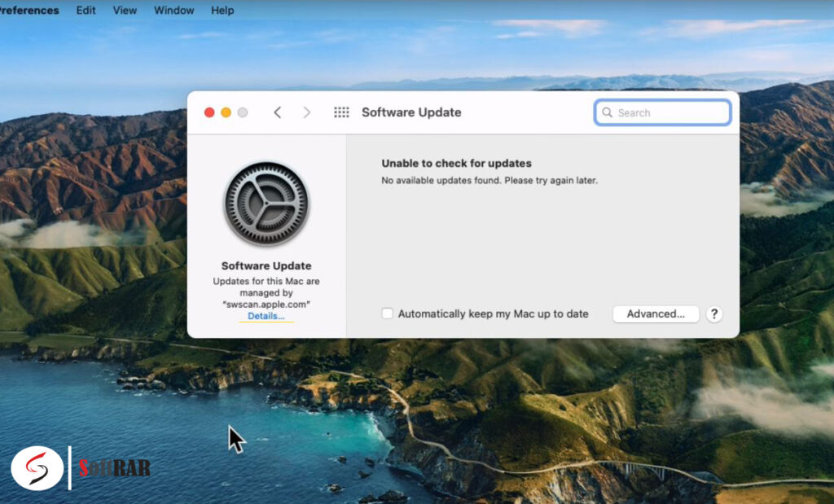This screenshot has height=504, width=834.
Task: Open the Help menu
Action: [x=222, y=10]
